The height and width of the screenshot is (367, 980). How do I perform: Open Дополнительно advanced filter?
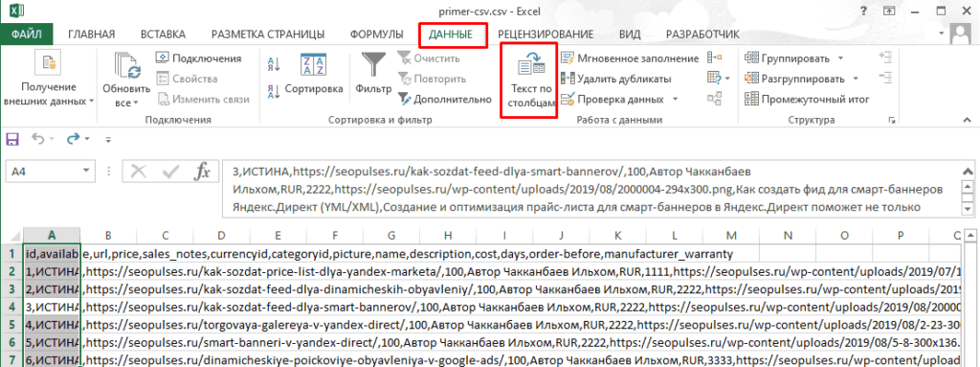[x=444, y=99]
